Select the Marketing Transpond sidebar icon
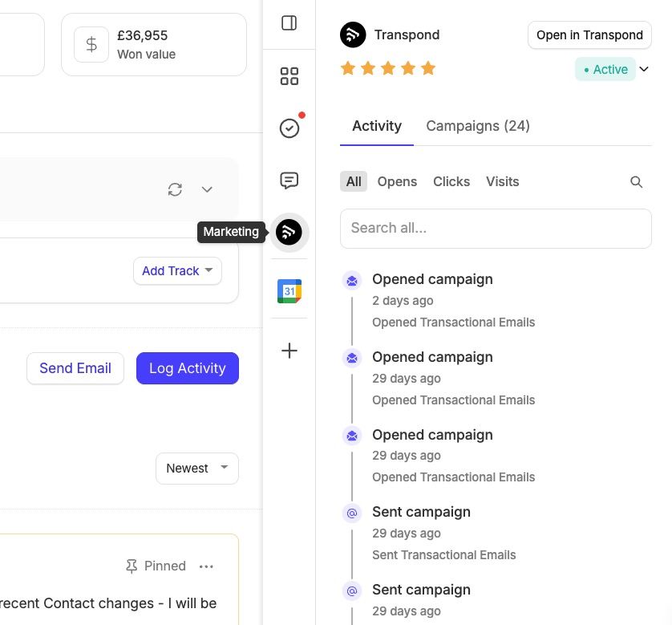672x625 pixels. coord(289,232)
